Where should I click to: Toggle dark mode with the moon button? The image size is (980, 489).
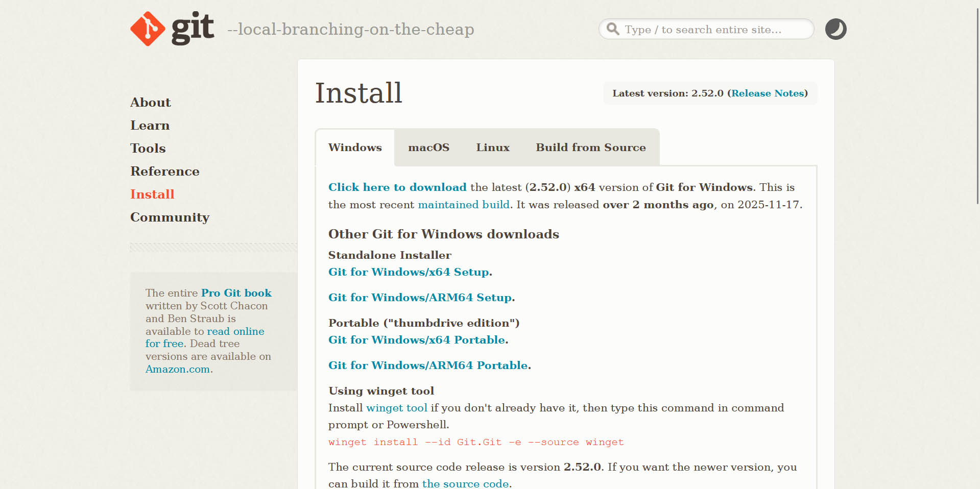tap(836, 29)
